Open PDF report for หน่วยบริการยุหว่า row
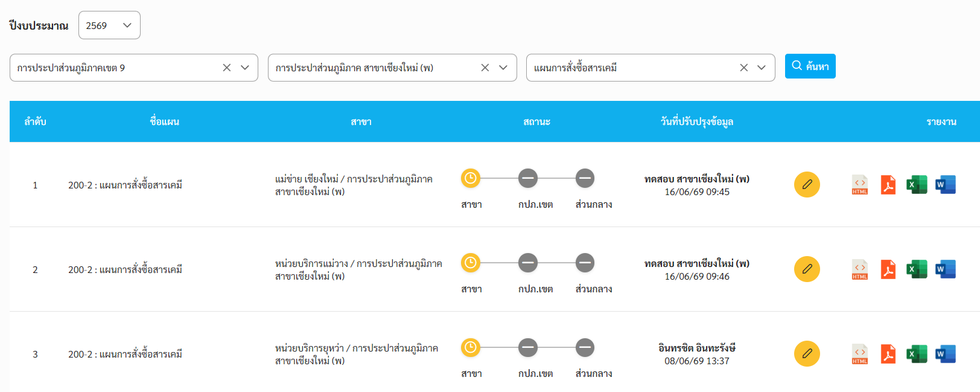Screen dimensions: 980x392 [x=888, y=354]
